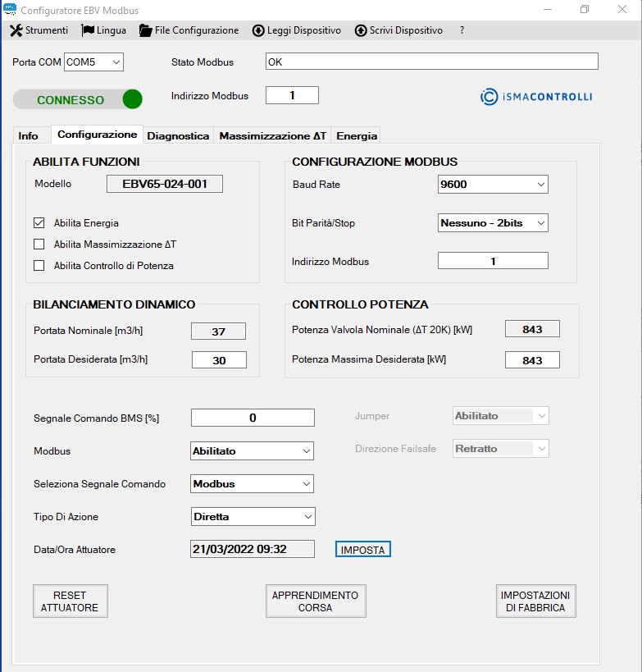
Task: Click the Lingua flag icon
Action: point(88,30)
